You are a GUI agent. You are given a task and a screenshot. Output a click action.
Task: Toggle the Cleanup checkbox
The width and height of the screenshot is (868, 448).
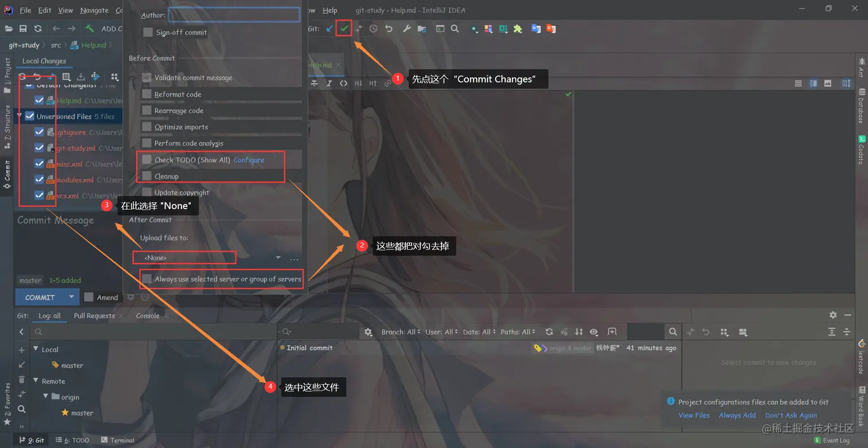(x=146, y=176)
